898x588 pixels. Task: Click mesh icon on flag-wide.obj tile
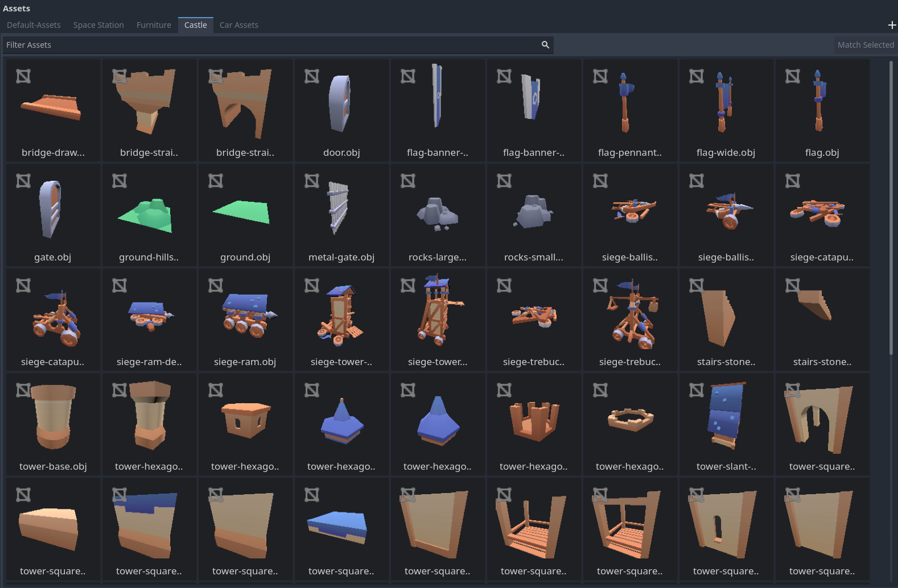click(x=697, y=76)
